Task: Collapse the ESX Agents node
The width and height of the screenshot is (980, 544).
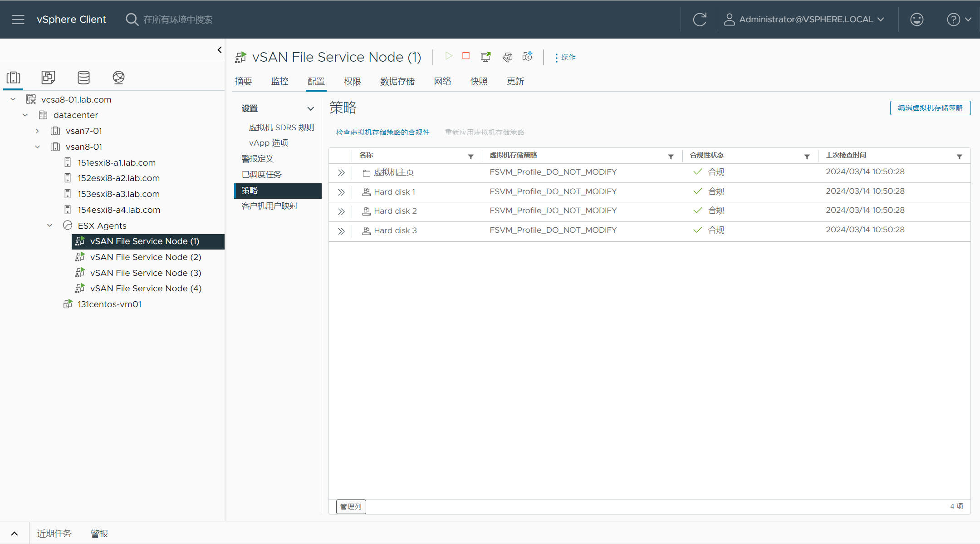Action: pos(50,225)
